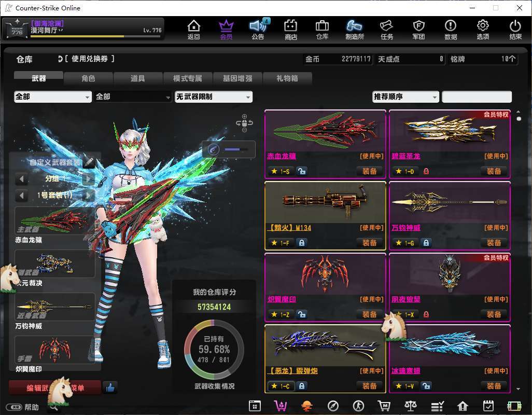Toggle the lock on 炽翼魔印 weapon card

pyautogui.click(x=301, y=314)
